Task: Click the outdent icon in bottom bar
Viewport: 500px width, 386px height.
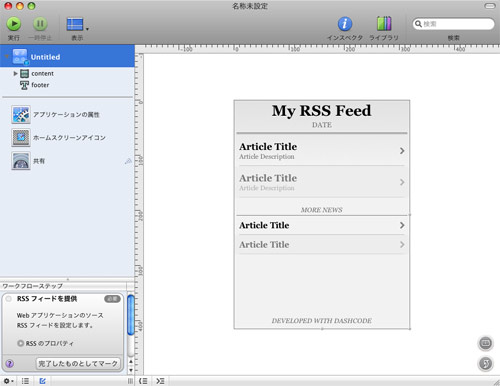Action: [143, 381]
